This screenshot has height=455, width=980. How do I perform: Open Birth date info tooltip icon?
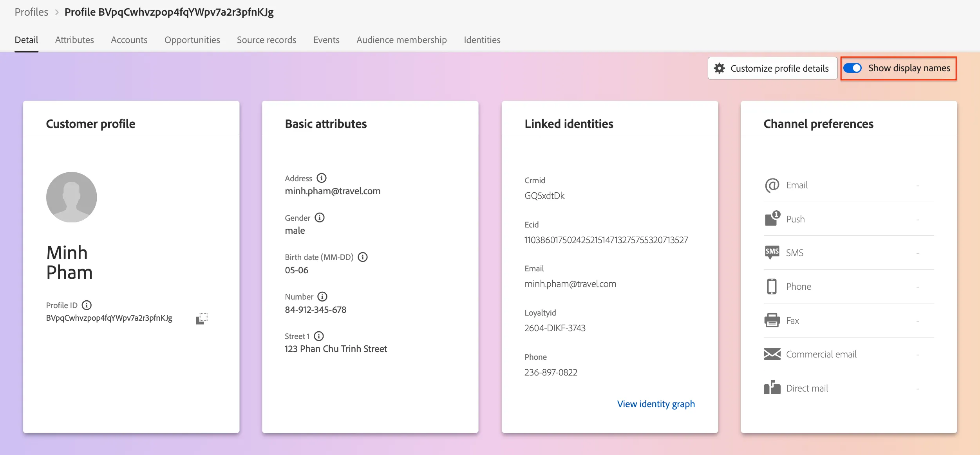pyautogui.click(x=363, y=257)
